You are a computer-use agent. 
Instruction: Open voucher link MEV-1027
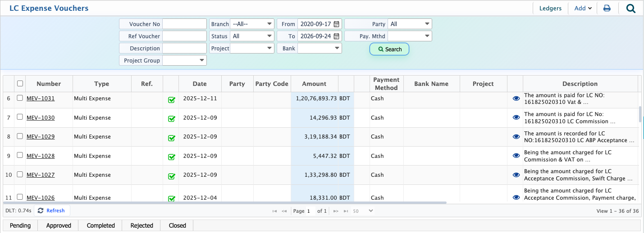pos(41,175)
